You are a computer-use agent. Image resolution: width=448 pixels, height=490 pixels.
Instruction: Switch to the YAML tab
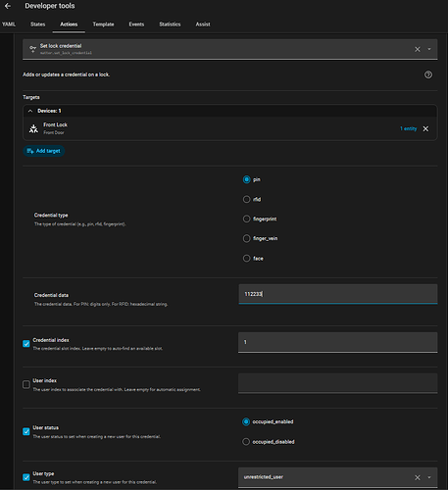pyautogui.click(x=9, y=24)
